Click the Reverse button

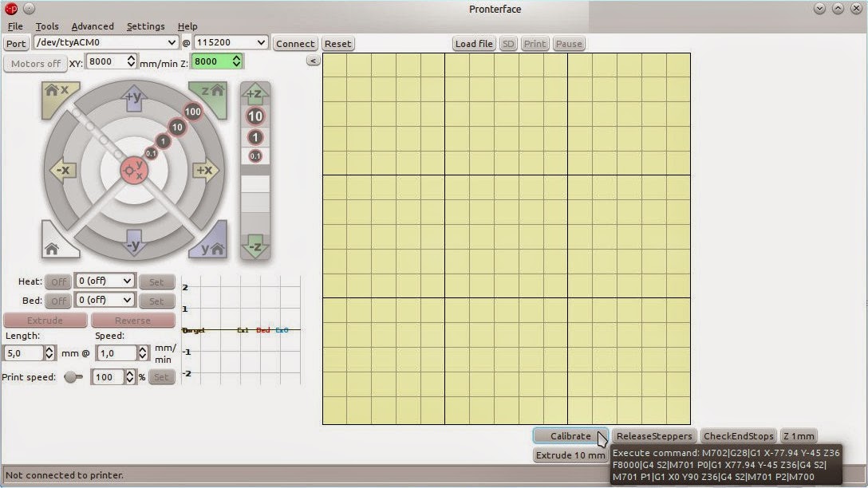click(133, 321)
